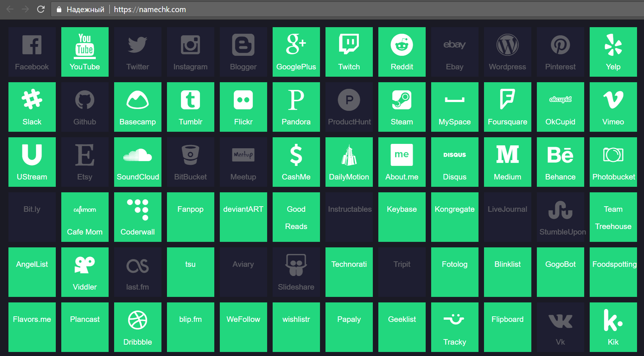Click the browser back arrow

pyautogui.click(x=10, y=9)
